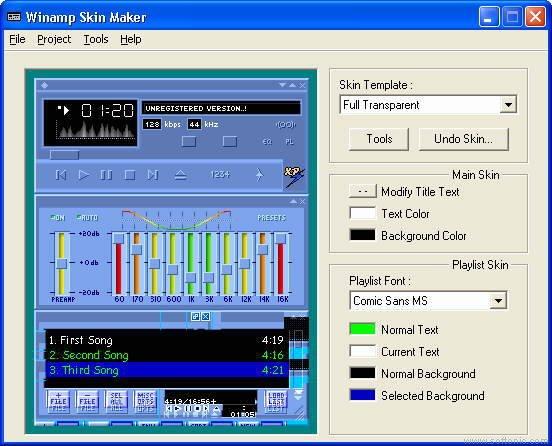Image resolution: width=552 pixels, height=446 pixels.
Task: Click the Undo Skin... button
Action: 464,139
